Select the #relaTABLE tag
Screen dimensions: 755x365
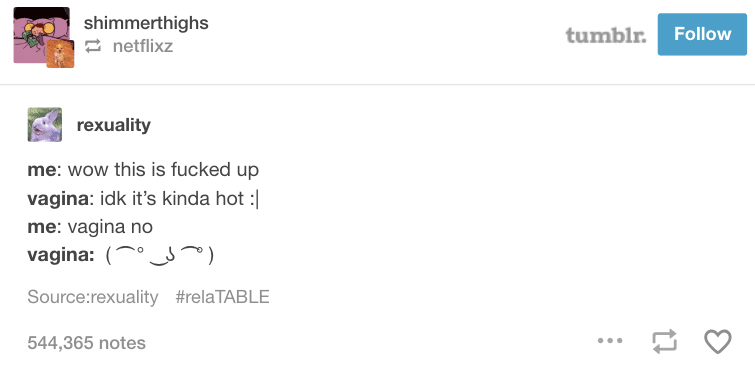click(222, 297)
